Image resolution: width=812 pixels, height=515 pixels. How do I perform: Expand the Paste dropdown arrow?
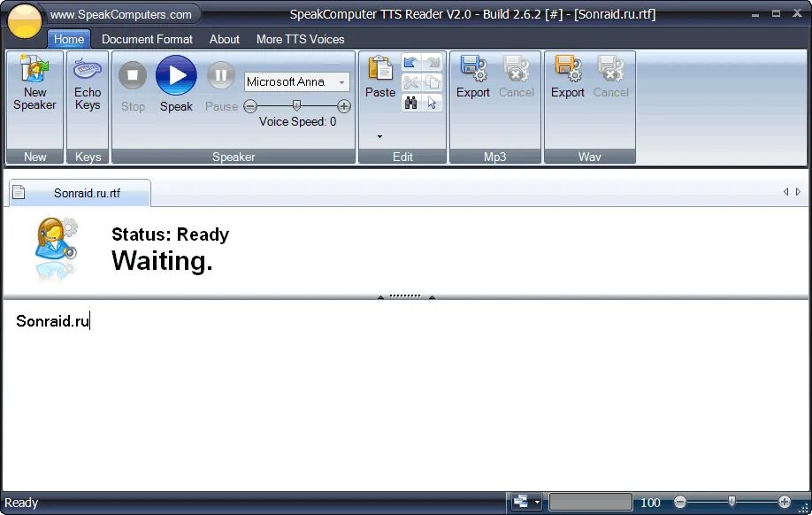pyautogui.click(x=379, y=136)
